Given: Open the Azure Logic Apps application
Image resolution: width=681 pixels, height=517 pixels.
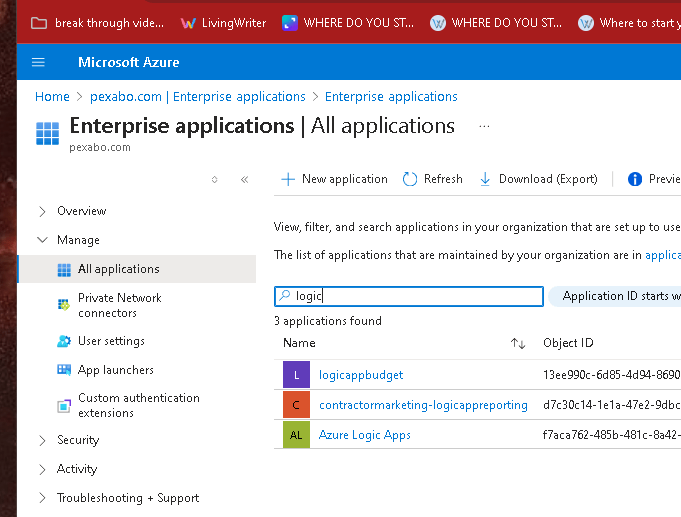Looking at the screenshot, I should [x=364, y=435].
